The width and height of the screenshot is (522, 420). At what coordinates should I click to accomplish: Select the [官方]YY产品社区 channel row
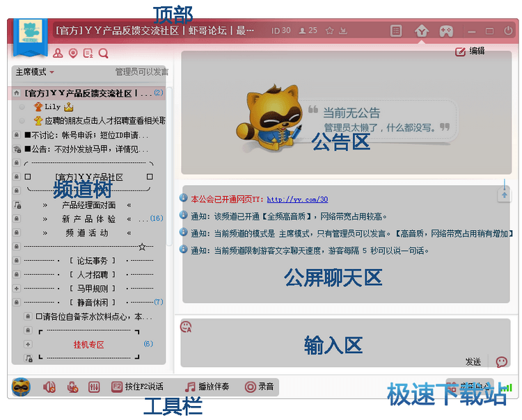coord(89,177)
